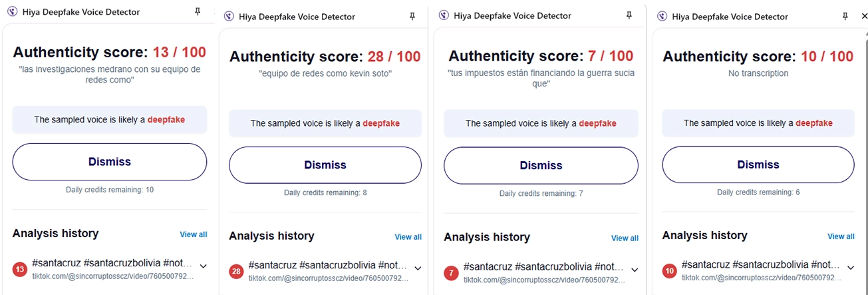This screenshot has height=295, width=868.
Task: Pin the first Hiya Deepfake Voice Detector panel
Action: (x=198, y=11)
